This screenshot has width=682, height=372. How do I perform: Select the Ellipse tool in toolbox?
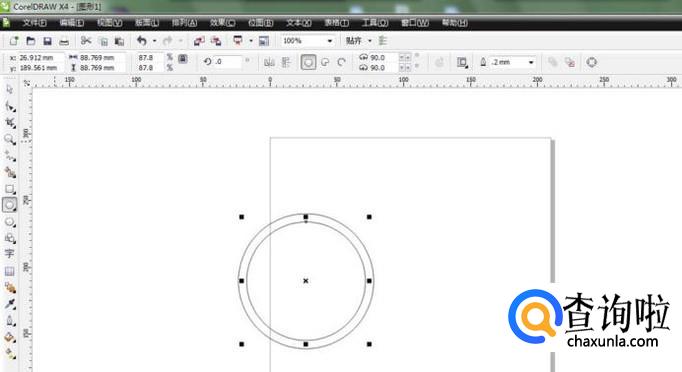10,205
